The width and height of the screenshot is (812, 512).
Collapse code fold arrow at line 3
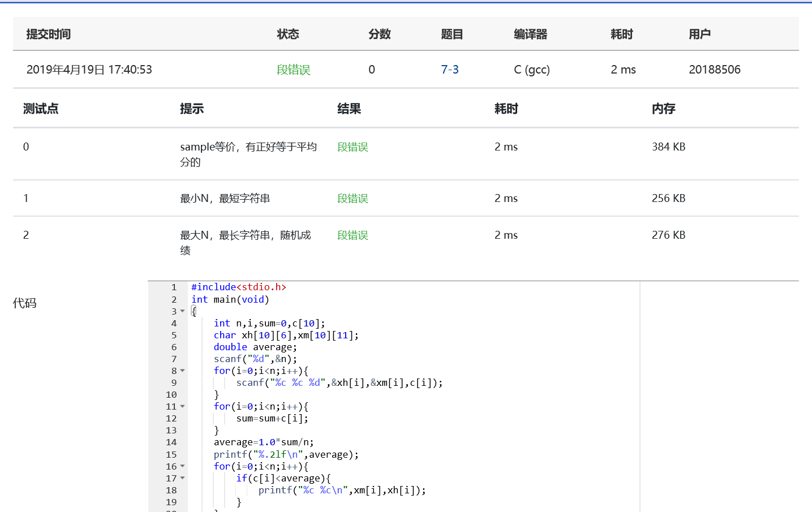click(x=182, y=311)
